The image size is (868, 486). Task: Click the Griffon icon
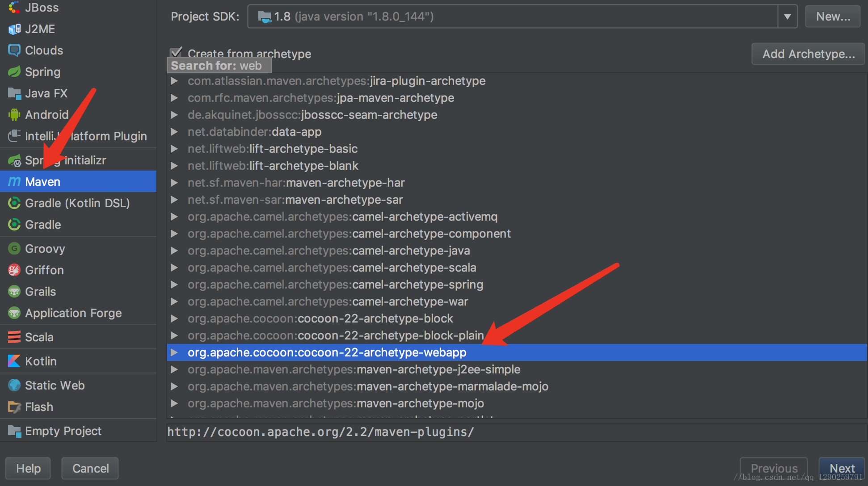tap(14, 270)
